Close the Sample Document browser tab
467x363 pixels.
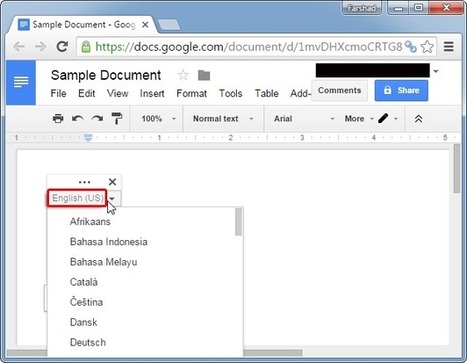(145, 25)
